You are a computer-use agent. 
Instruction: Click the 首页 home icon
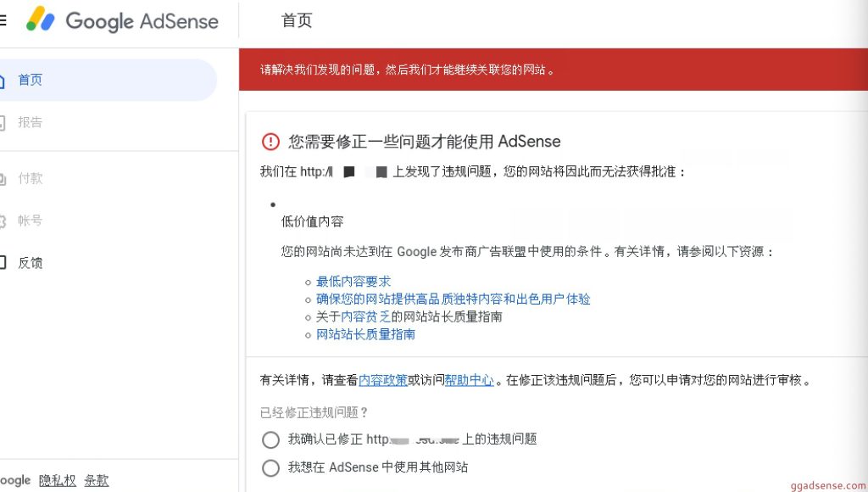(3, 81)
